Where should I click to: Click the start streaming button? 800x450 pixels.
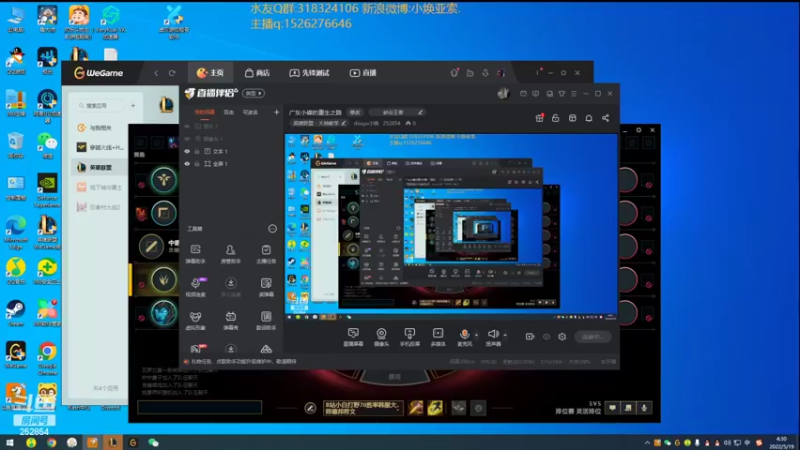pyautogui.click(x=593, y=337)
